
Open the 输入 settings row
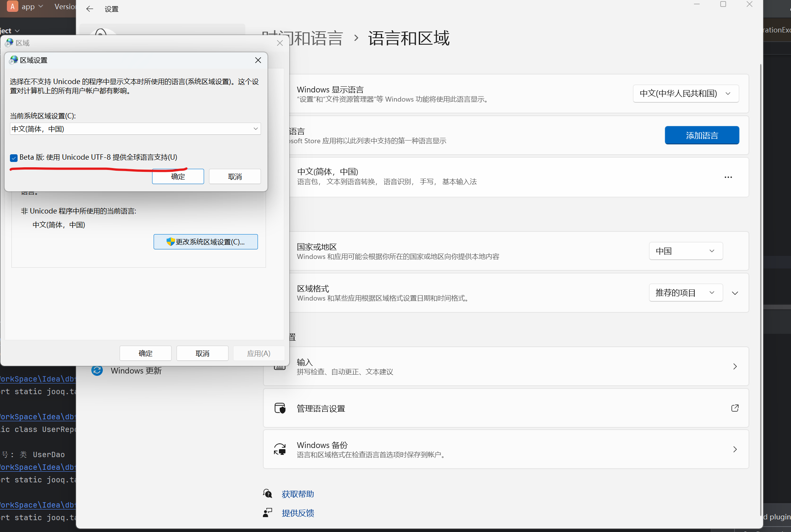[506, 366]
